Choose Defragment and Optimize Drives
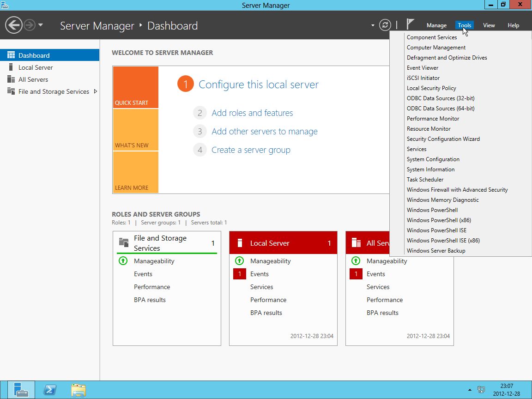Viewport: 532px width, 399px height. pos(447,58)
